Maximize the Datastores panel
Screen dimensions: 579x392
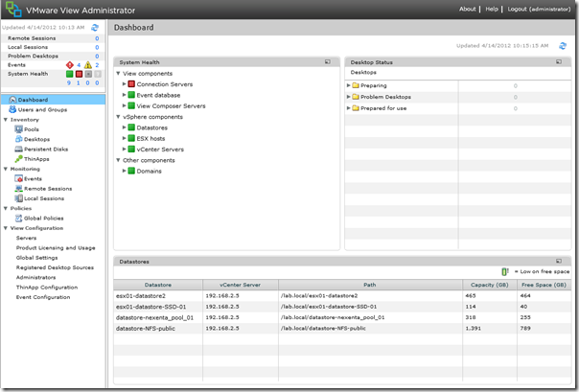[x=559, y=262]
